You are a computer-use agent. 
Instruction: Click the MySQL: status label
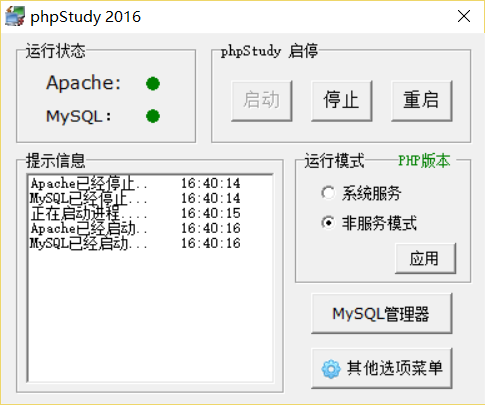point(79,116)
